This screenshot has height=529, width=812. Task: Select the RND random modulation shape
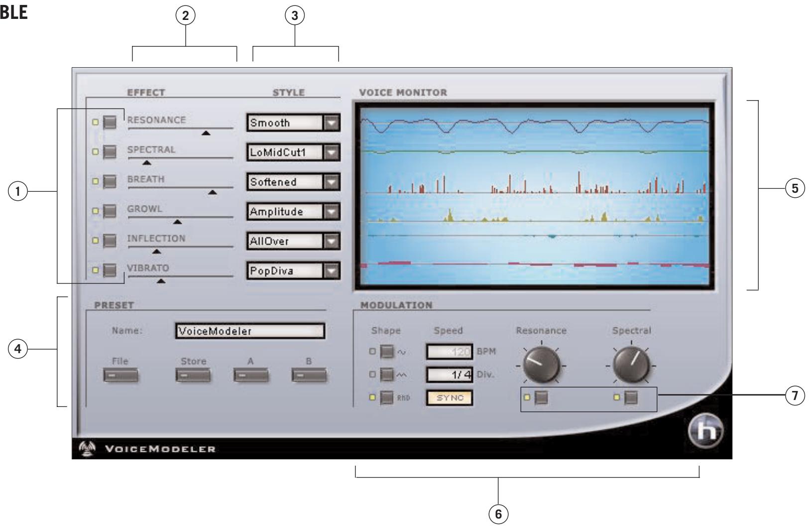click(x=387, y=397)
